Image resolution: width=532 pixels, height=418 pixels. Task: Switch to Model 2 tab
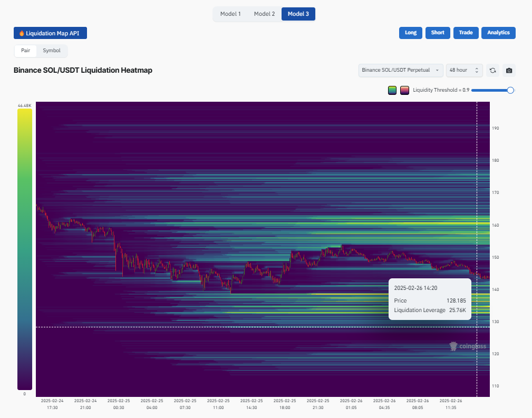[264, 14]
